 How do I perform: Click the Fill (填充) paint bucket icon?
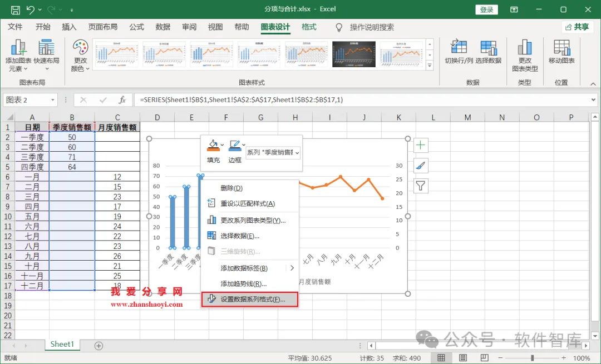[213, 146]
